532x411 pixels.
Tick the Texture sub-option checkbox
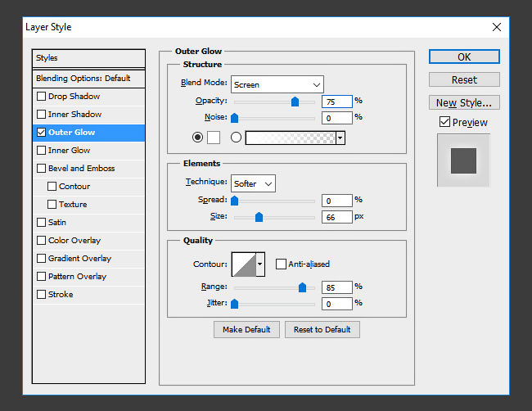coord(52,205)
